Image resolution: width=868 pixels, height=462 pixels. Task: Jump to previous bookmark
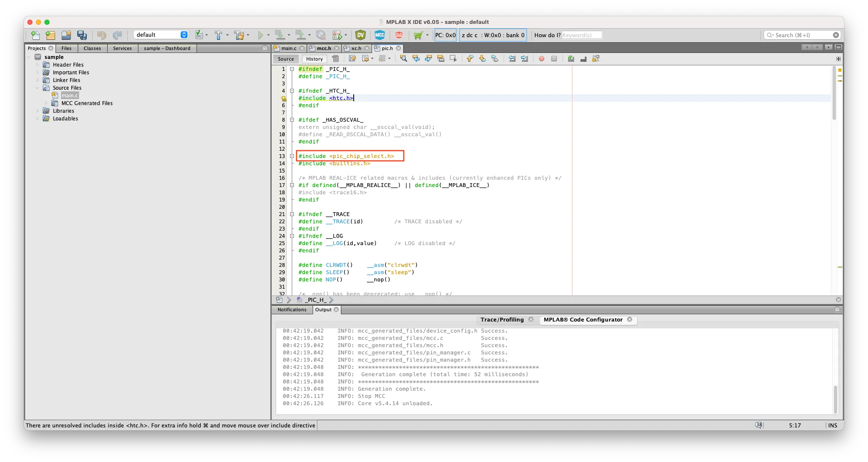[x=470, y=59]
